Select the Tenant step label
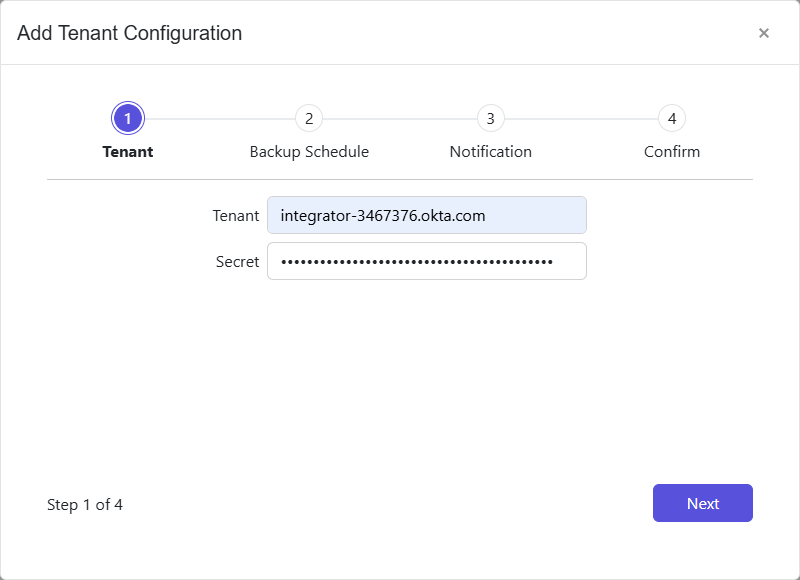Viewport: 800px width, 580px height. pyautogui.click(x=127, y=151)
